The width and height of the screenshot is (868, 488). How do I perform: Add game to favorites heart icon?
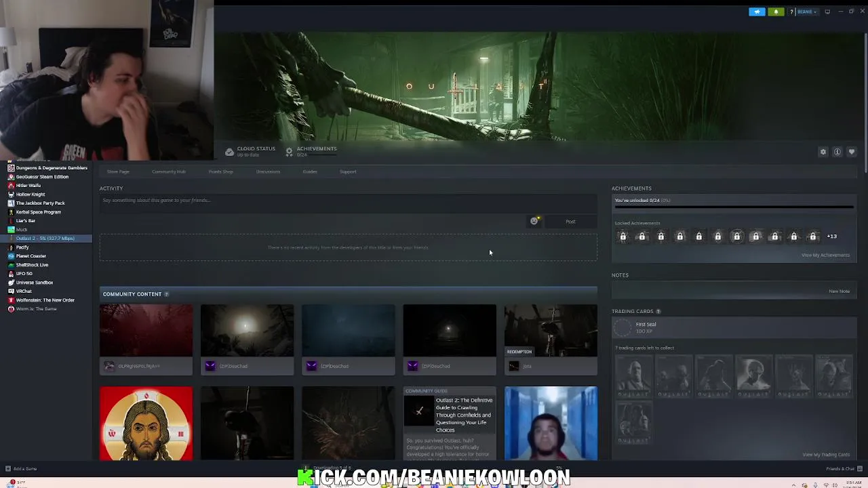[x=852, y=152]
